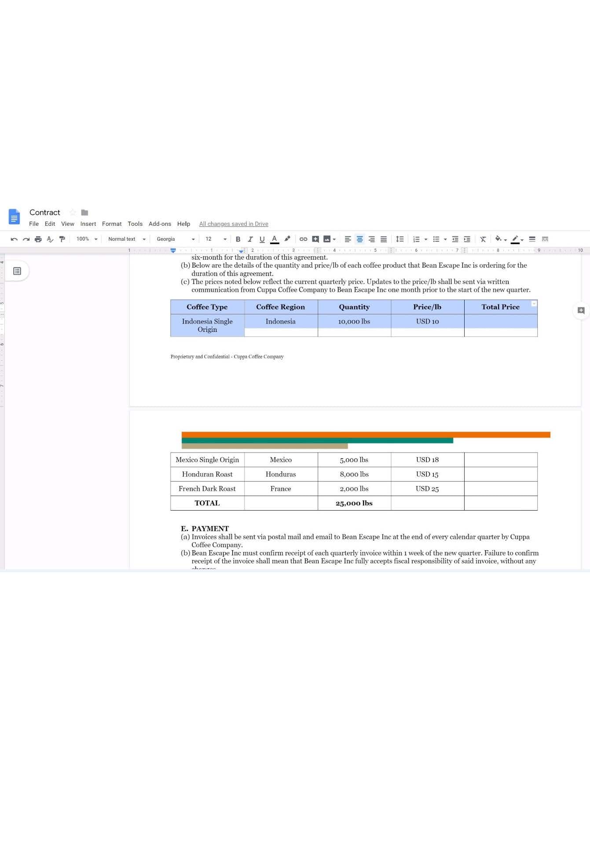This screenshot has height=868, width=590.
Task: Click All changes saved in Drive
Action: (234, 224)
